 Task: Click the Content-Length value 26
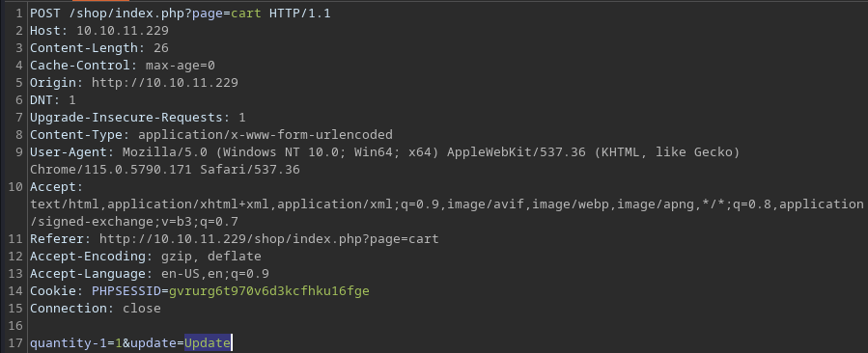click(x=161, y=48)
